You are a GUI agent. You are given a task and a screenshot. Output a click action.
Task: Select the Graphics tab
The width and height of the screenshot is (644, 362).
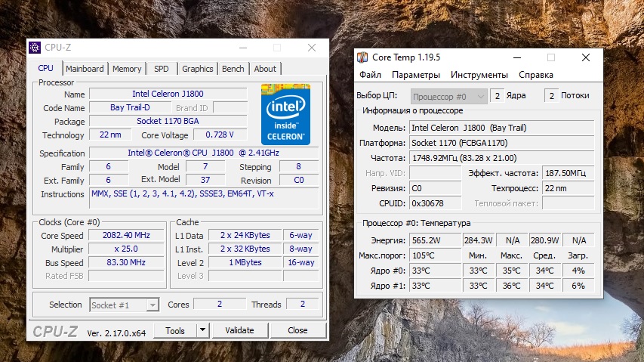(198, 69)
